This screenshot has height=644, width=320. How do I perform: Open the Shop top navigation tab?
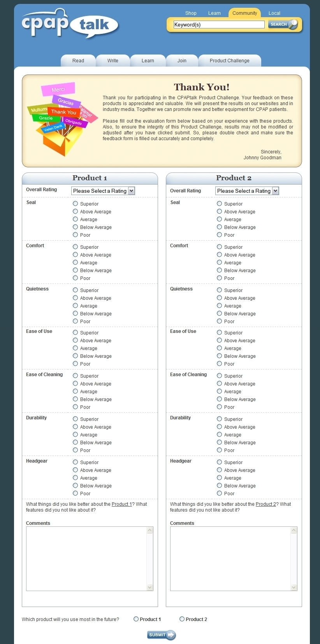tap(191, 13)
